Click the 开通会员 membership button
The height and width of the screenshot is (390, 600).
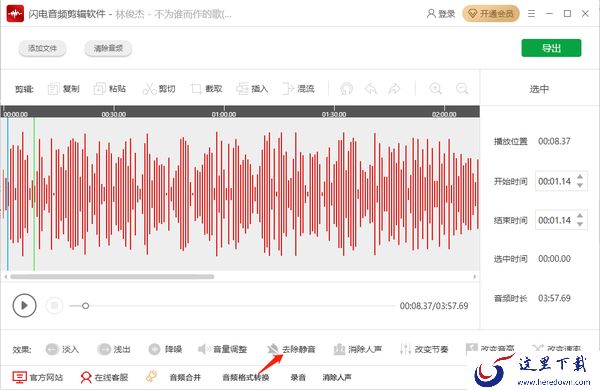pos(491,14)
